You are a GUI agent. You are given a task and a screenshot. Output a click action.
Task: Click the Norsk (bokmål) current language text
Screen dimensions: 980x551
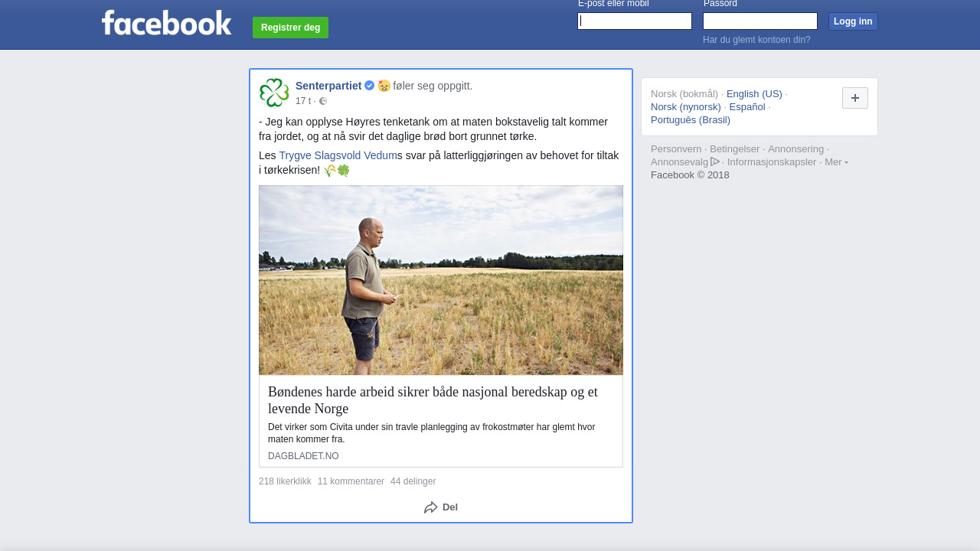(x=684, y=94)
